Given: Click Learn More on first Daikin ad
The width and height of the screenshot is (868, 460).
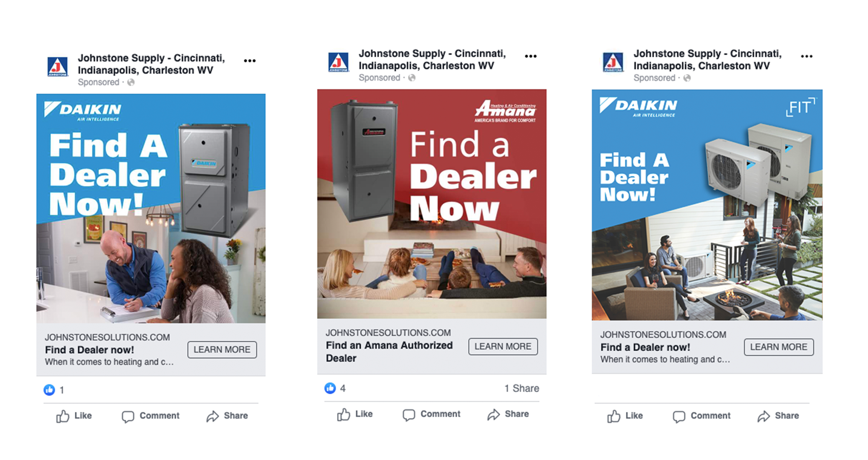Looking at the screenshot, I should click(222, 350).
